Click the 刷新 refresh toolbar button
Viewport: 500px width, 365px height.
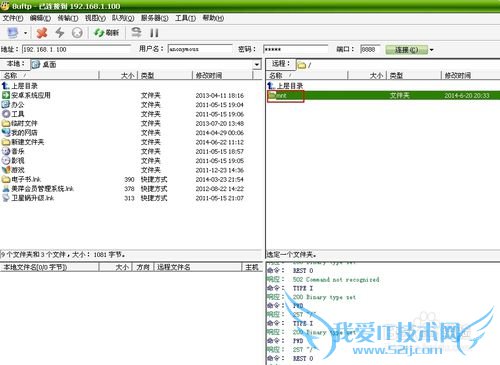[106, 33]
